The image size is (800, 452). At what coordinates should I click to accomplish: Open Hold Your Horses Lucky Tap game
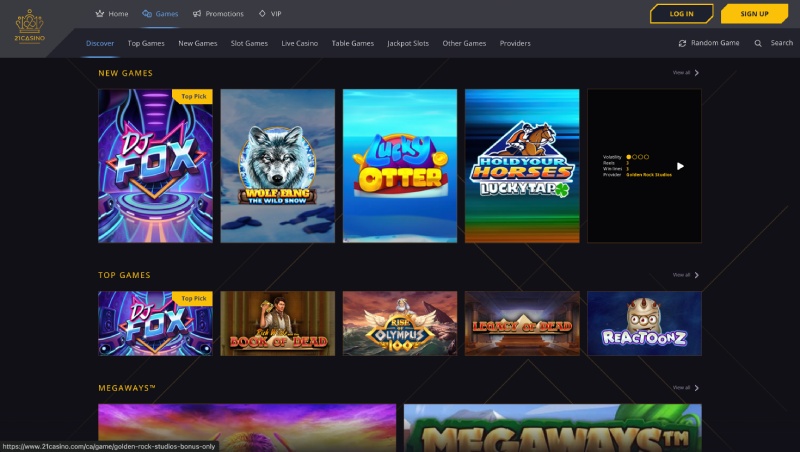point(522,166)
